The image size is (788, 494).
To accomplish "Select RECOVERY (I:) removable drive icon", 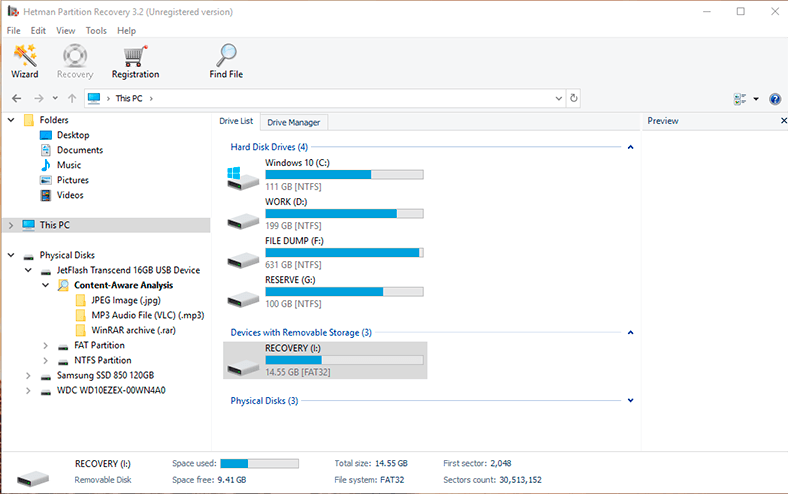I will coord(243,367).
